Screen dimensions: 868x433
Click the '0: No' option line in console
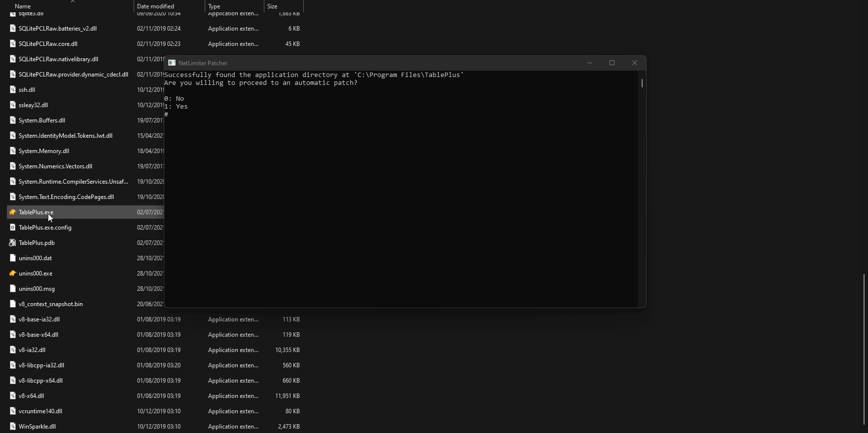(174, 99)
